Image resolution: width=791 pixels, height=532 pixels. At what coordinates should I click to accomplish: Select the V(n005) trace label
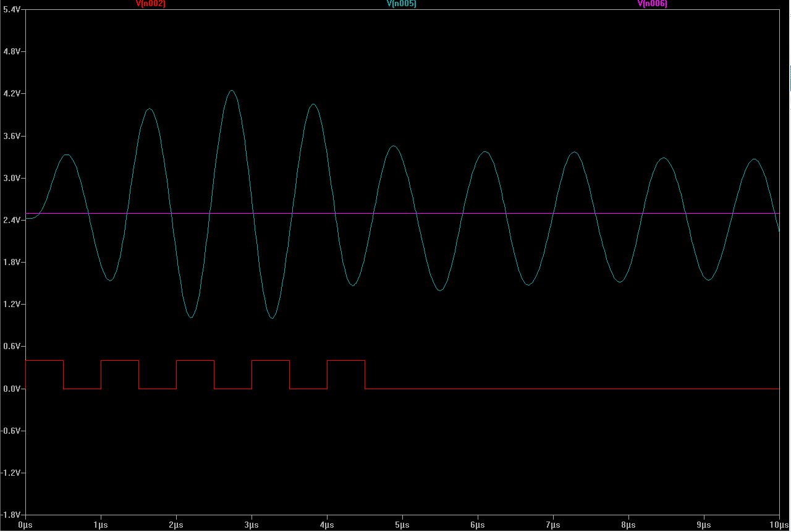coord(402,4)
